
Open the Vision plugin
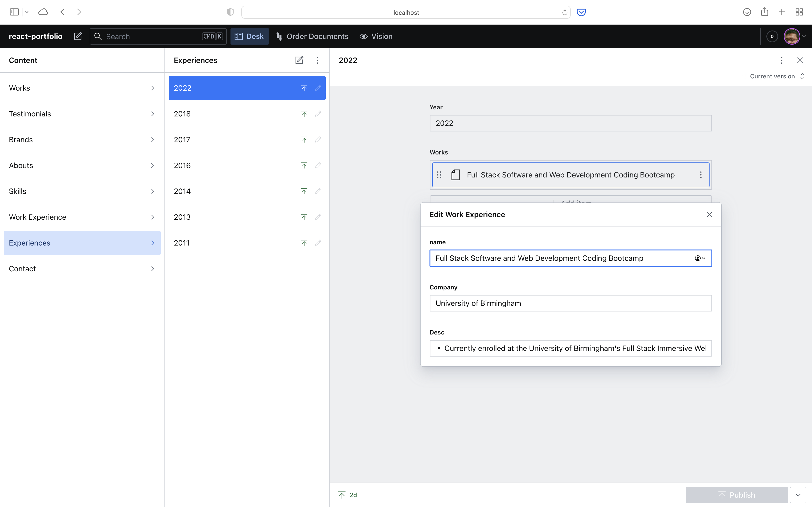click(x=376, y=36)
